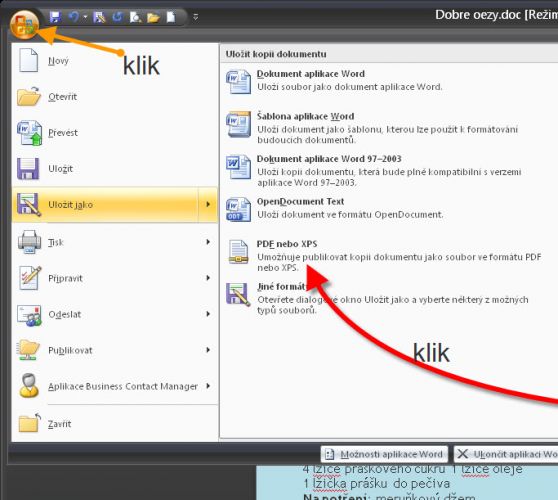Screen dimensions: 558x500
Task: Choose the Zavřít menu entry
Action: point(115,423)
